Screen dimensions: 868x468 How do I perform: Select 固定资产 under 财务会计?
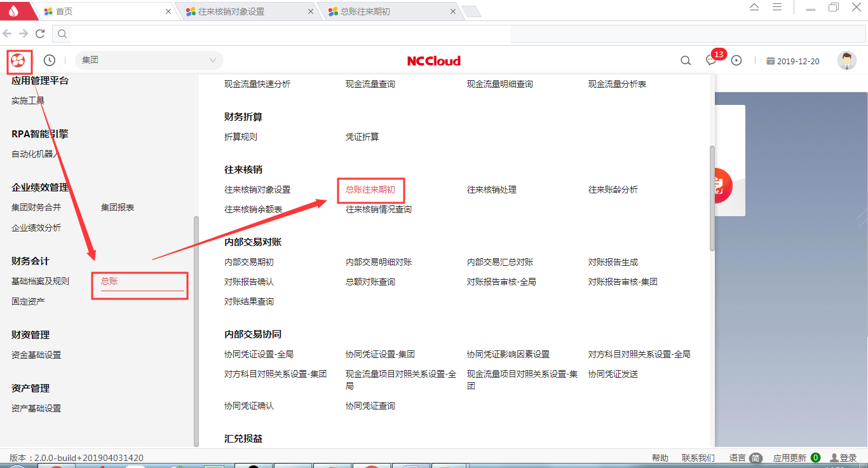point(28,301)
